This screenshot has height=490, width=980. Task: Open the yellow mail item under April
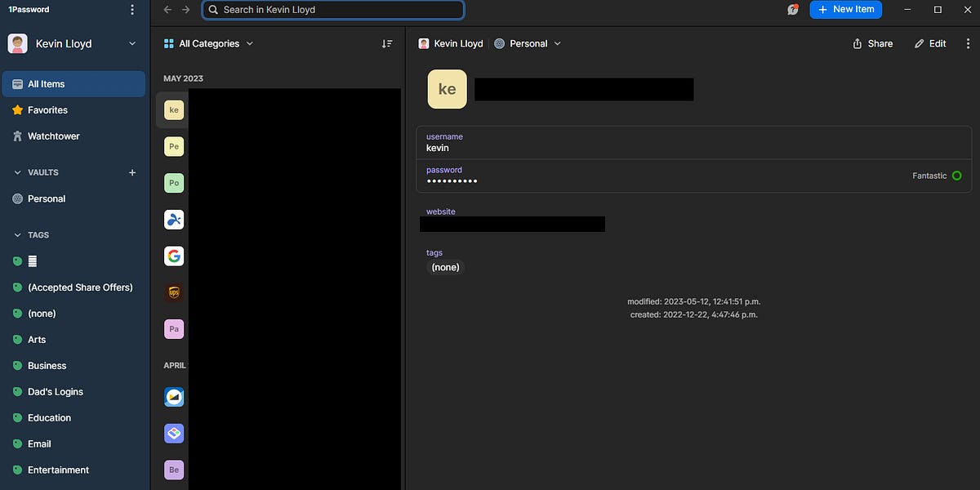[173, 397]
